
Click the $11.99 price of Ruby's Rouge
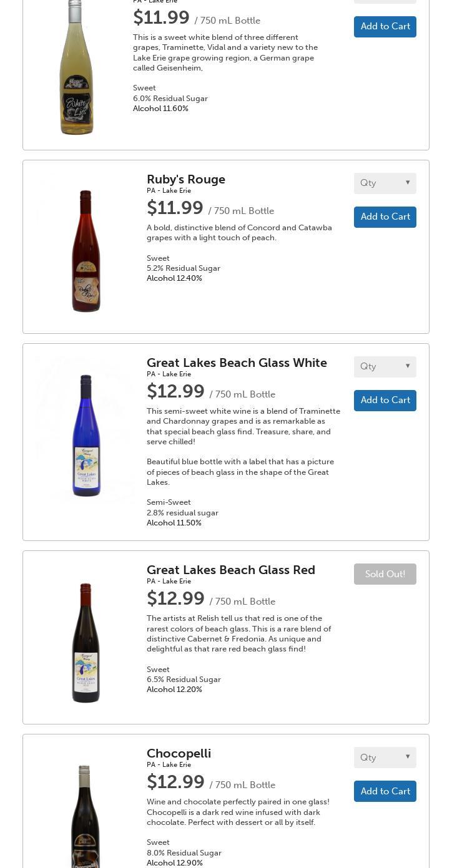[175, 208]
